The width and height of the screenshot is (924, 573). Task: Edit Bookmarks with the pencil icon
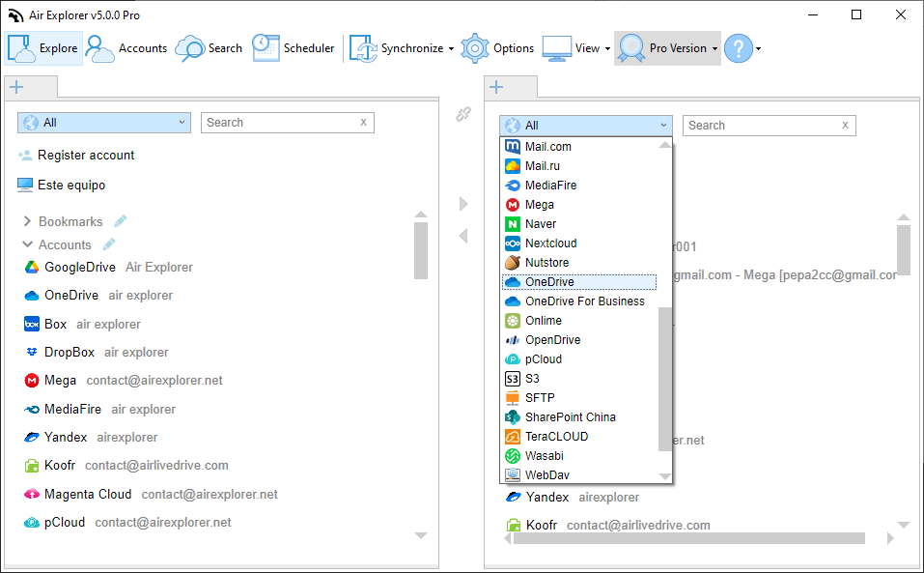[121, 221]
